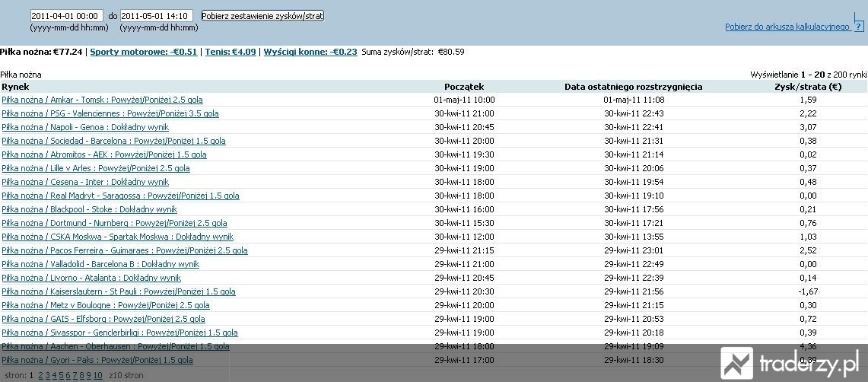Screen dimensions: 868x382
Task: Click the Zysk/strata (€) column header
Action: [x=808, y=87]
